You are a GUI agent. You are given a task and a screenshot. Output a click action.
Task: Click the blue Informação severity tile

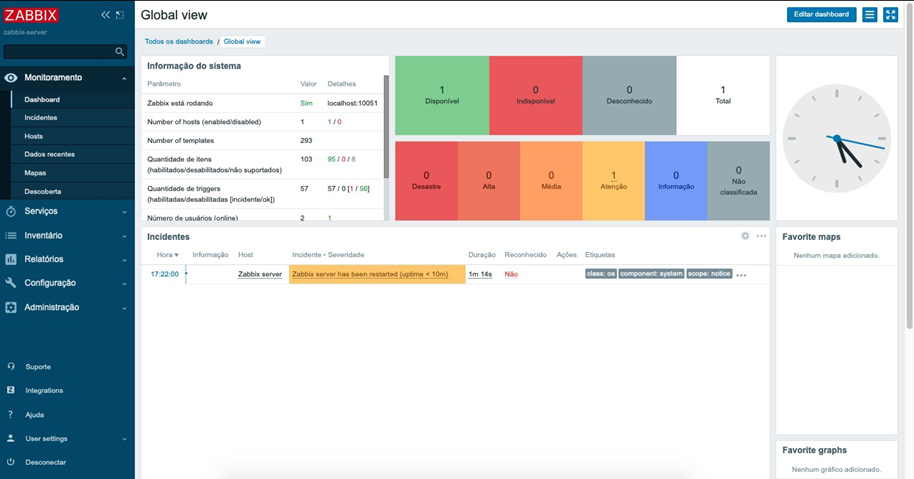676,181
